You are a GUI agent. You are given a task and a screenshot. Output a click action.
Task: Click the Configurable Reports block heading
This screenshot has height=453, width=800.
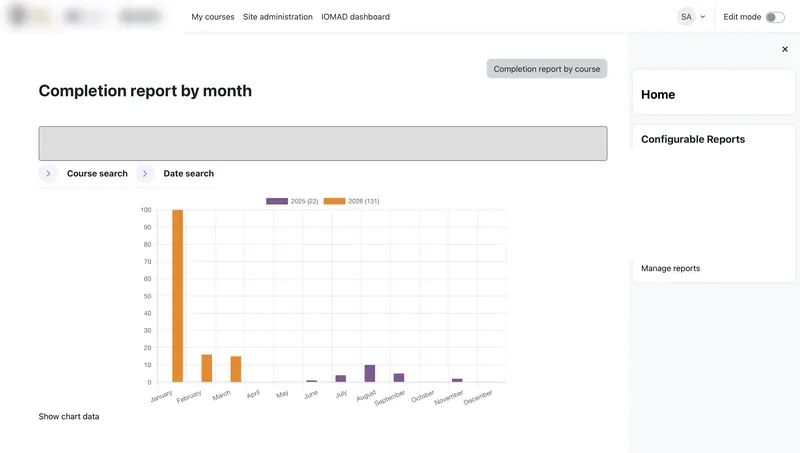pos(693,139)
